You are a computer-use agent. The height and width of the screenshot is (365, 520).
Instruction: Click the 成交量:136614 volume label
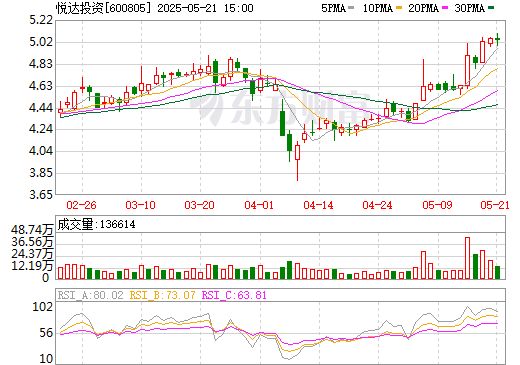pos(96,224)
